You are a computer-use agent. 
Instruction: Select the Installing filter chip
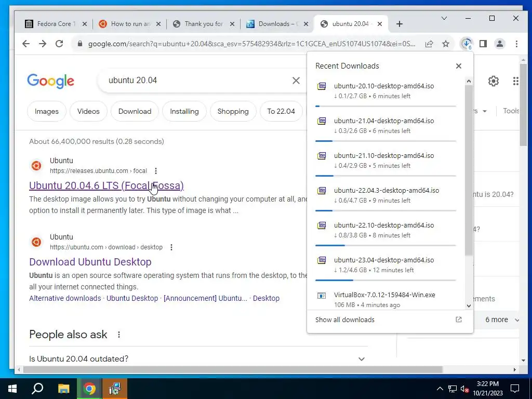pos(184,111)
